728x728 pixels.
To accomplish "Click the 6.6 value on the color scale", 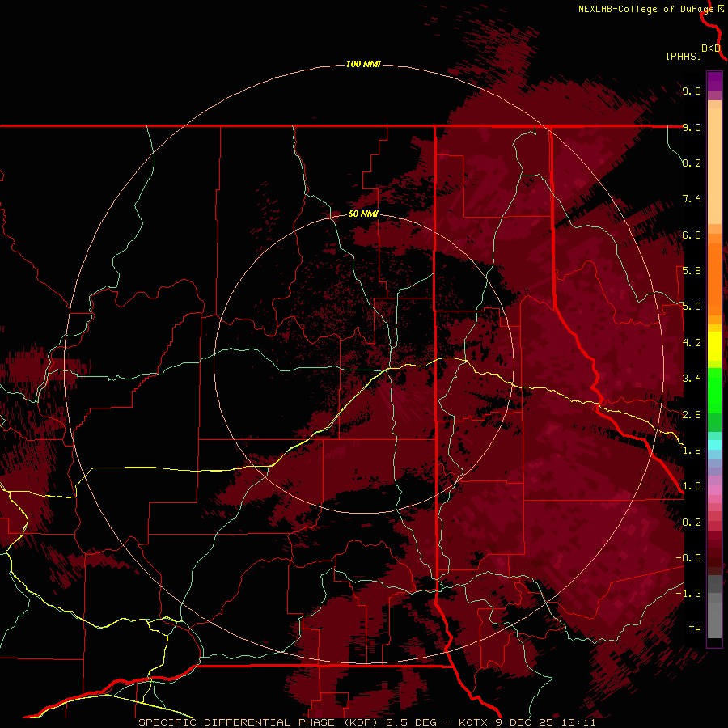I will (692, 235).
